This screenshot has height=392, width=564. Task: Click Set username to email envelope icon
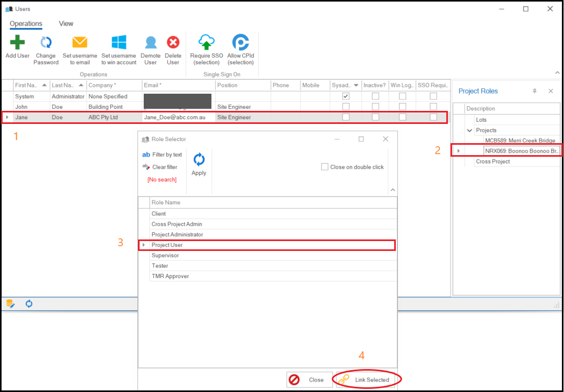80,43
